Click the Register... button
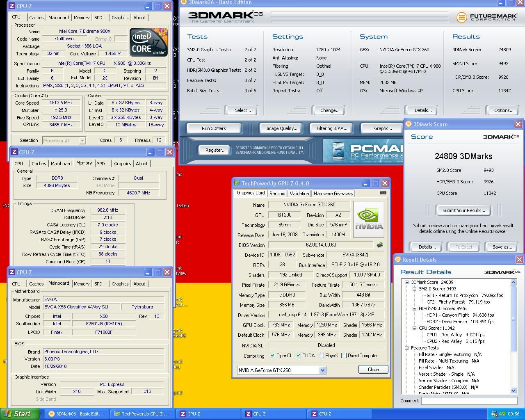The height and width of the screenshot is (420, 525). click(215, 150)
